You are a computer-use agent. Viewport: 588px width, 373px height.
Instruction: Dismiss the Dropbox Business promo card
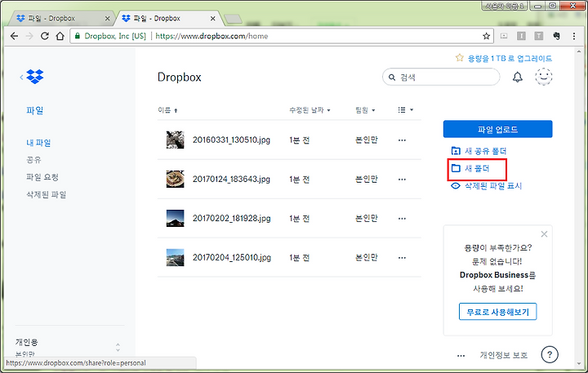coord(544,234)
